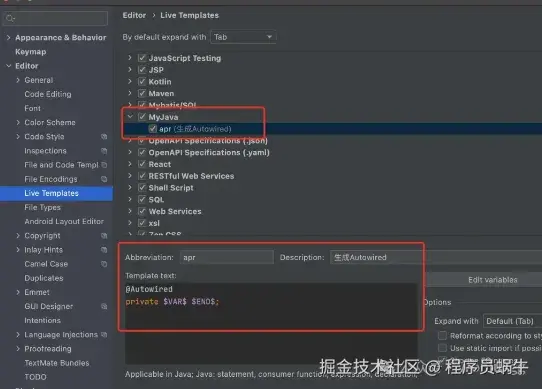Click project-level icon next to GUI Designer
The image size is (542, 389).
(x=104, y=306)
